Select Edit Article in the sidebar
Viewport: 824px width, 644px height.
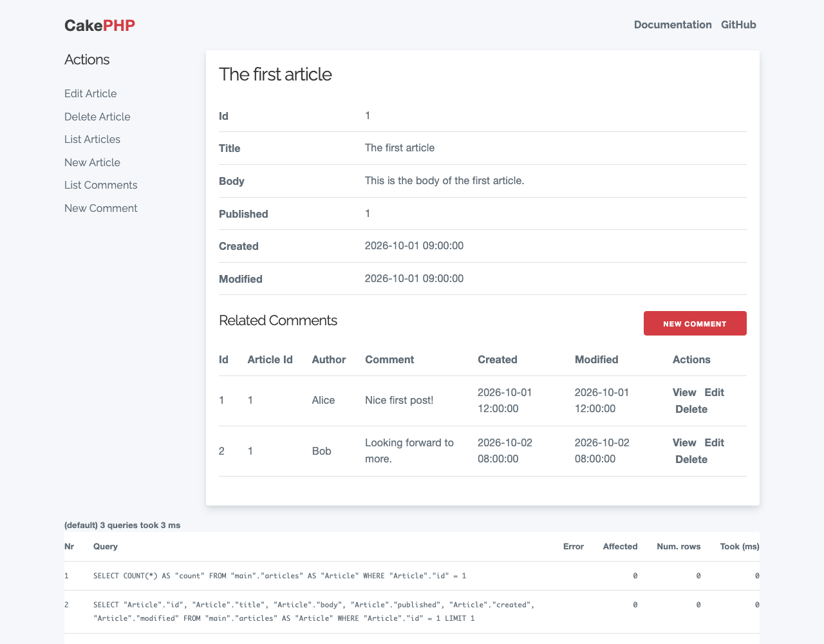(91, 93)
